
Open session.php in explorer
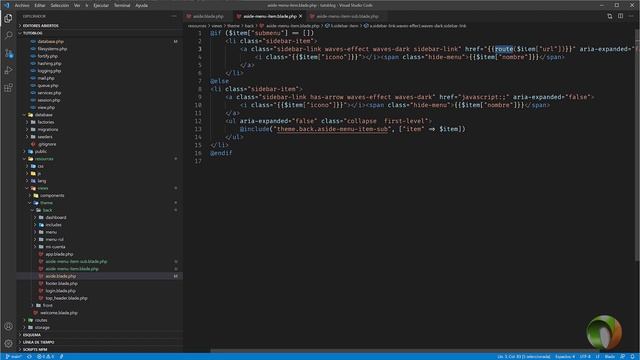[49, 100]
